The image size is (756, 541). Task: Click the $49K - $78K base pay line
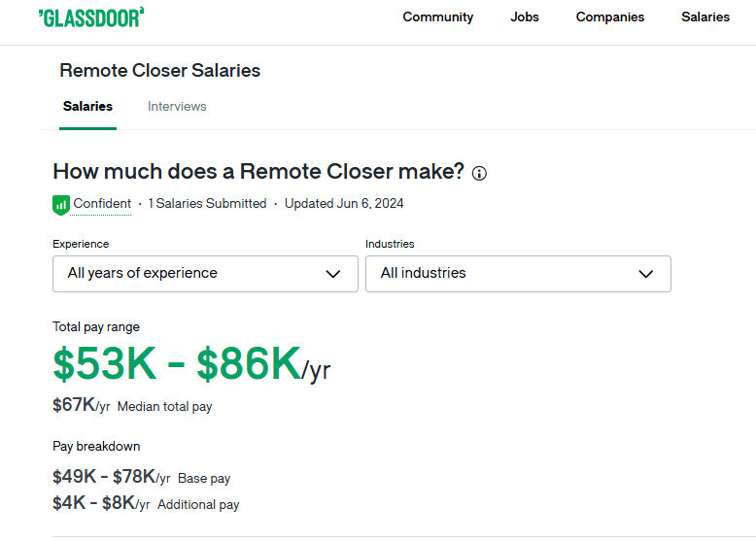pos(105,477)
